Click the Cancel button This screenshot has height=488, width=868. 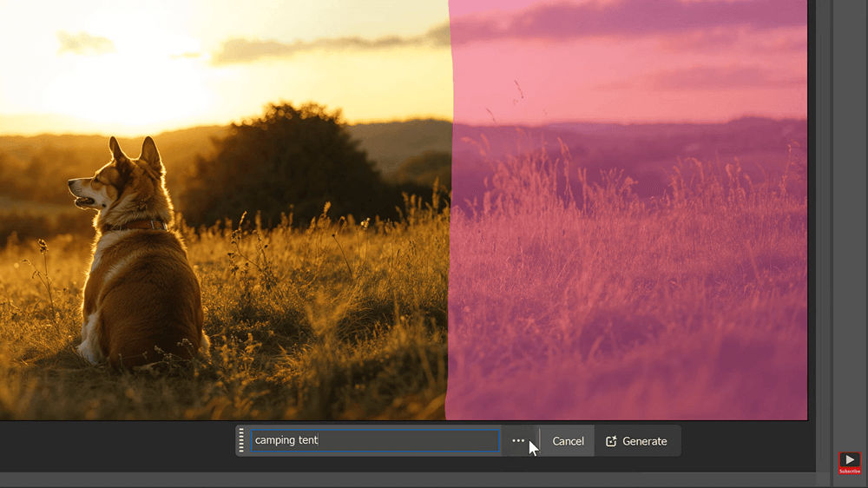tap(568, 441)
